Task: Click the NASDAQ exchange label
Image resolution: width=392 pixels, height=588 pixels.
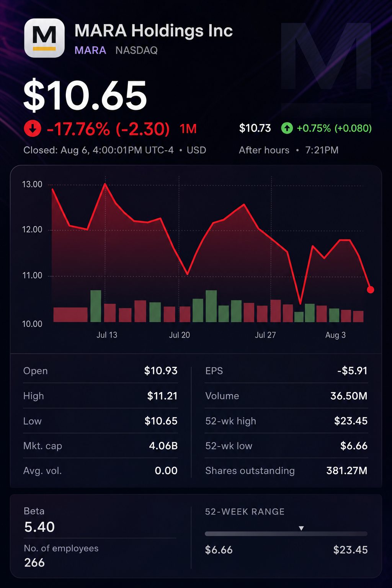Action: (x=137, y=51)
